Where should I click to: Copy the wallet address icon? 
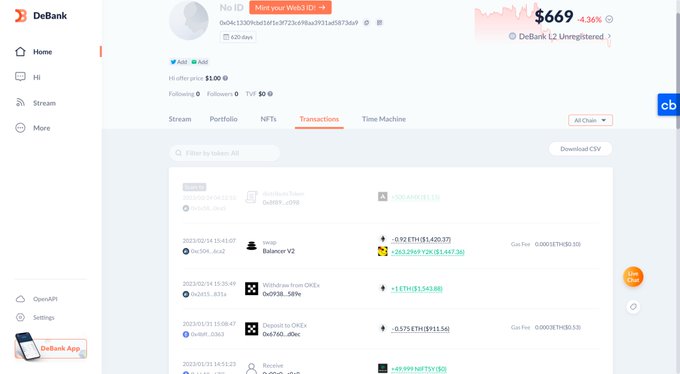click(366, 23)
